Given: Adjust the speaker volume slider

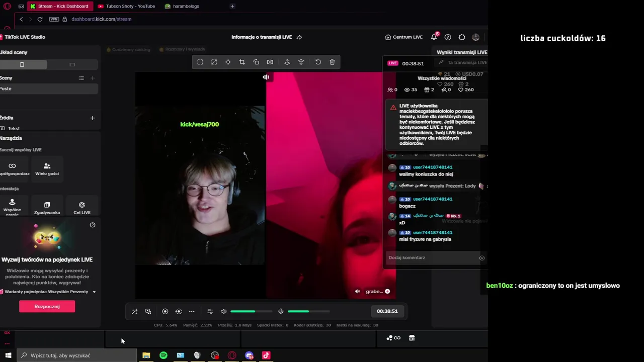Looking at the screenshot, I should pos(251,311).
